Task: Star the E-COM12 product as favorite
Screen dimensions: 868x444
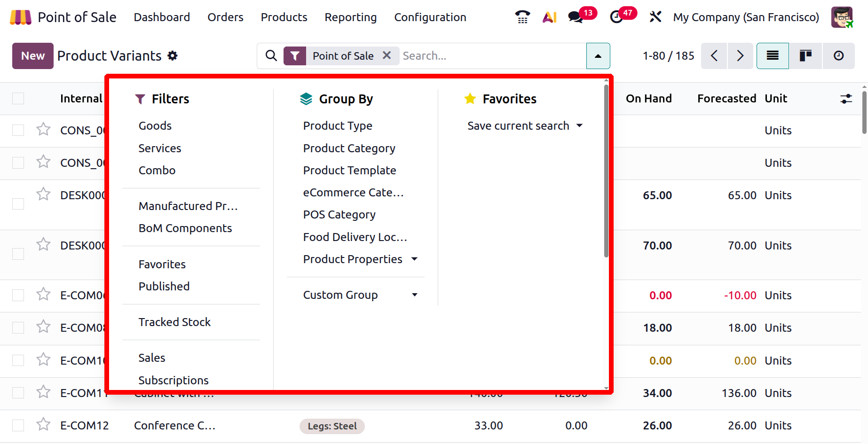Action: tap(44, 424)
